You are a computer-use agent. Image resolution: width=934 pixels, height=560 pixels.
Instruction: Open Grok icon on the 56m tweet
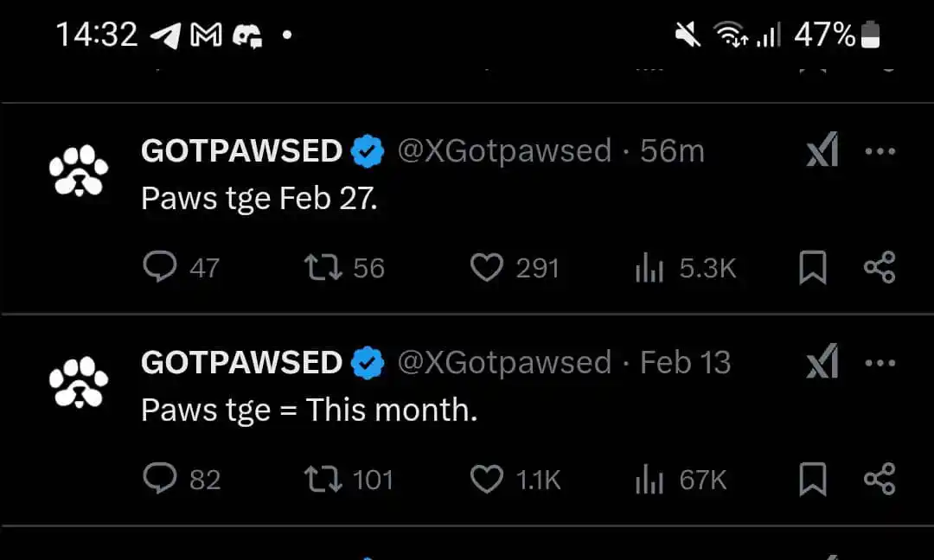pos(822,150)
